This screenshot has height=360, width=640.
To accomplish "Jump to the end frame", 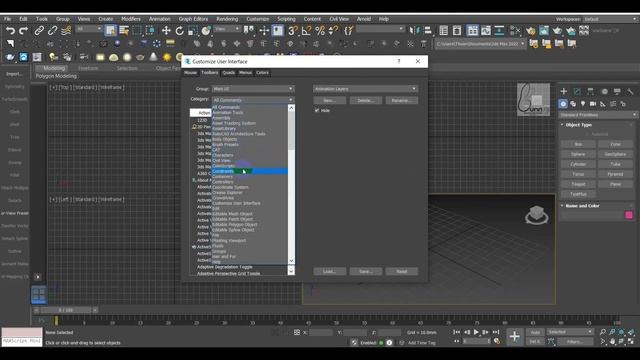I will (x=496, y=332).
